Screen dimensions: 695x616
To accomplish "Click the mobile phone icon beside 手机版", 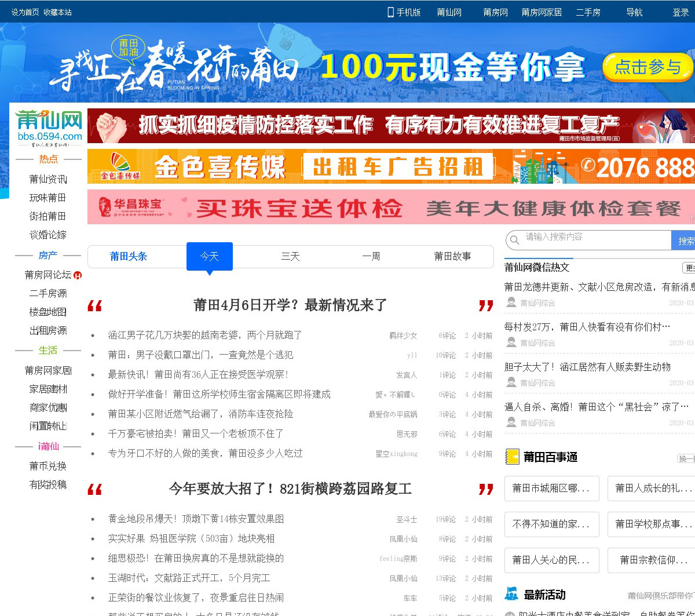I will pos(390,12).
